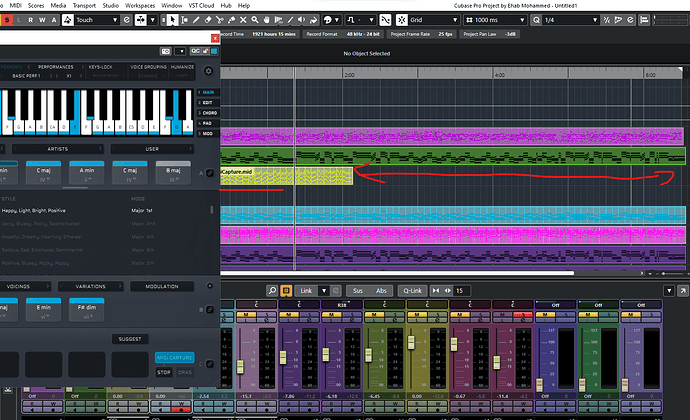Select the Erase tool
The width and height of the screenshot is (690, 420).
click(x=208, y=20)
